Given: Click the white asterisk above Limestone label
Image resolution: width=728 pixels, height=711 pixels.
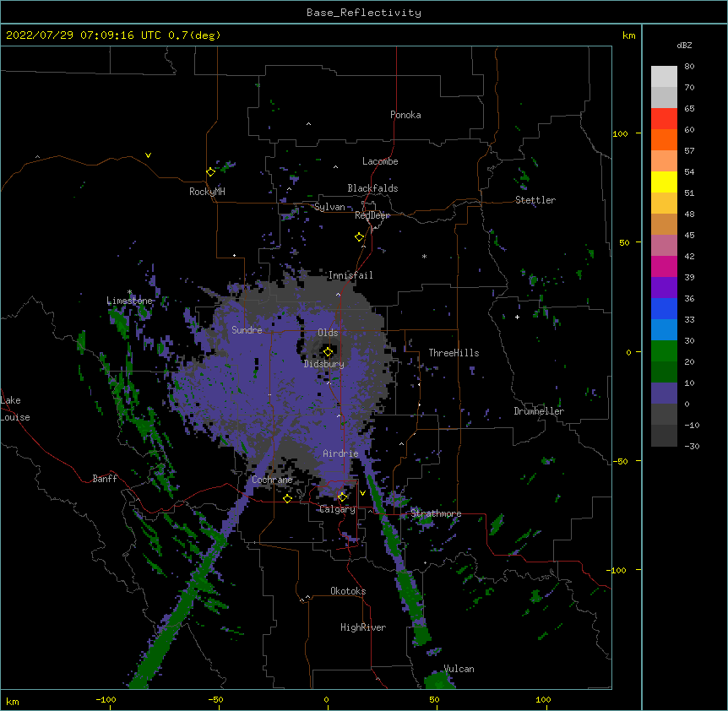Looking at the screenshot, I should tap(129, 292).
